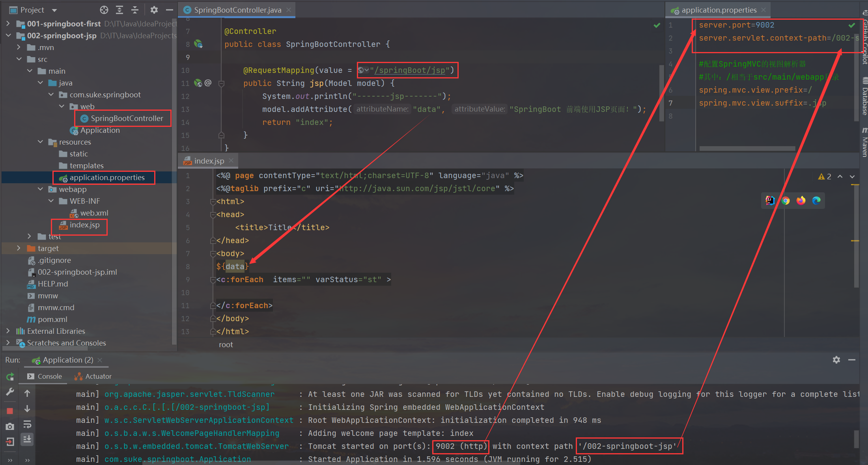
Task: Switch to the Actuator tab
Action: click(x=93, y=376)
